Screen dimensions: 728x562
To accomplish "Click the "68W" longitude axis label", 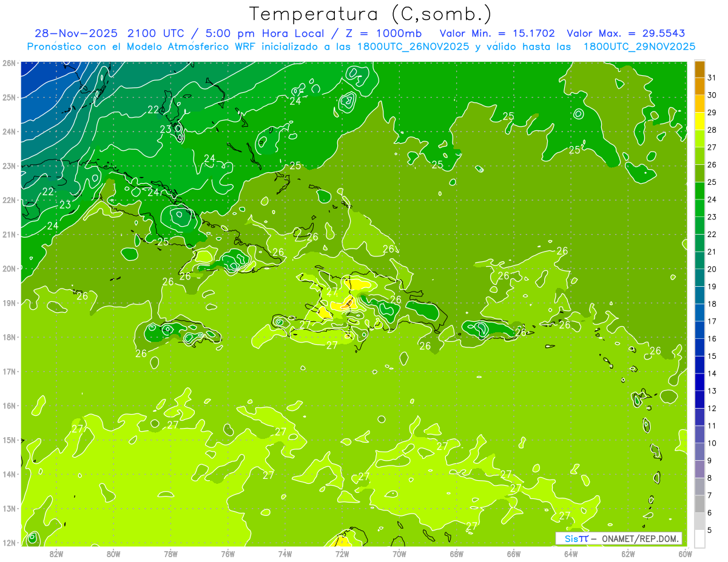I will click(x=456, y=554).
